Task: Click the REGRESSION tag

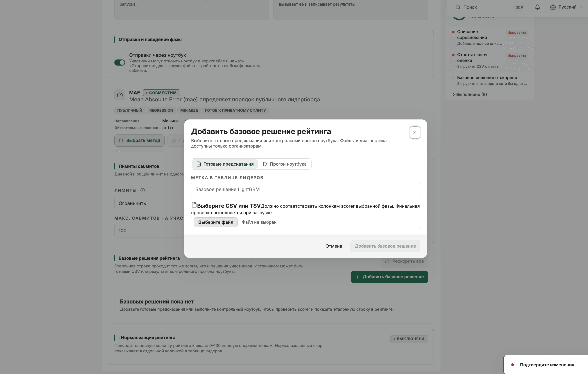Action: click(161, 110)
